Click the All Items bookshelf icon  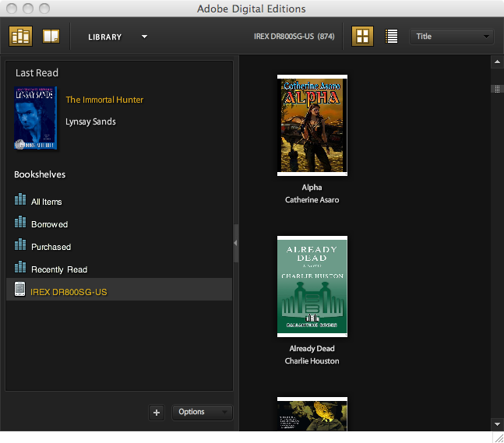click(20, 199)
